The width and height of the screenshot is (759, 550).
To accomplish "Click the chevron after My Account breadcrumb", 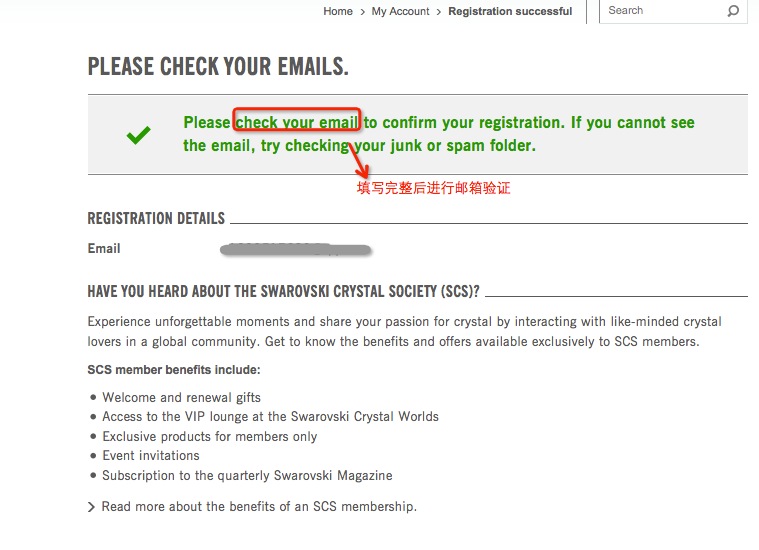I will (439, 12).
